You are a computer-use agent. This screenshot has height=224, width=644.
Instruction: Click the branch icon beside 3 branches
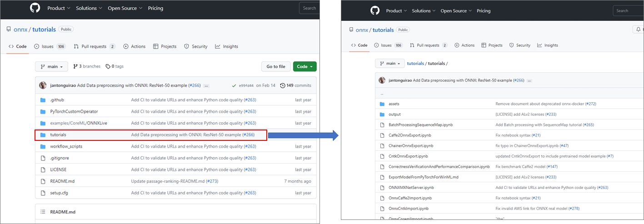pos(75,66)
